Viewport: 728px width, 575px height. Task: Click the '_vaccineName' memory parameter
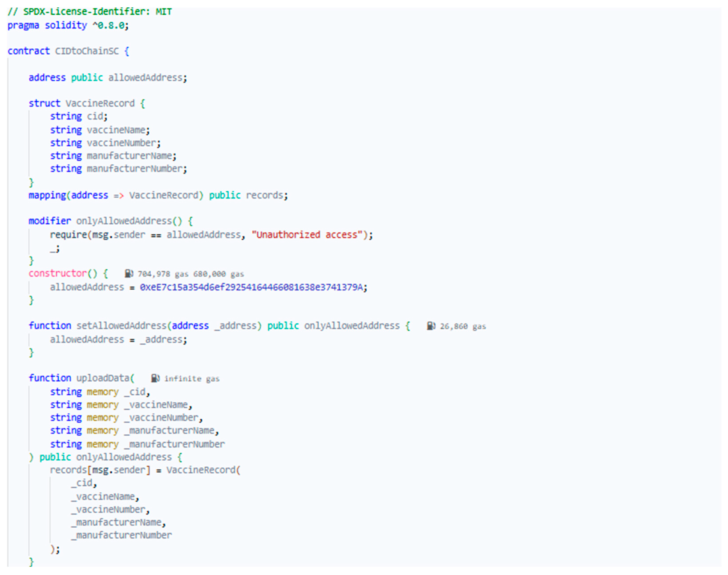tap(156, 405)
